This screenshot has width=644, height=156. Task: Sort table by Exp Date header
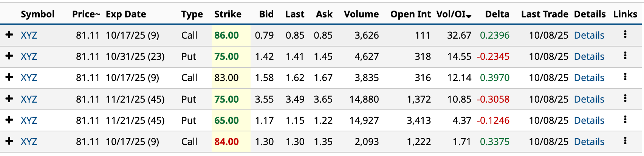coord(126,14)
